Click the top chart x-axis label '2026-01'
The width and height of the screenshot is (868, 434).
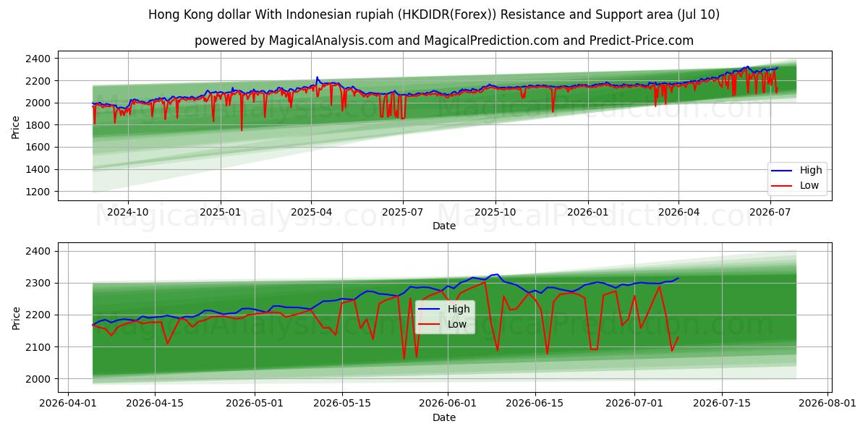(x=587, y=213)
